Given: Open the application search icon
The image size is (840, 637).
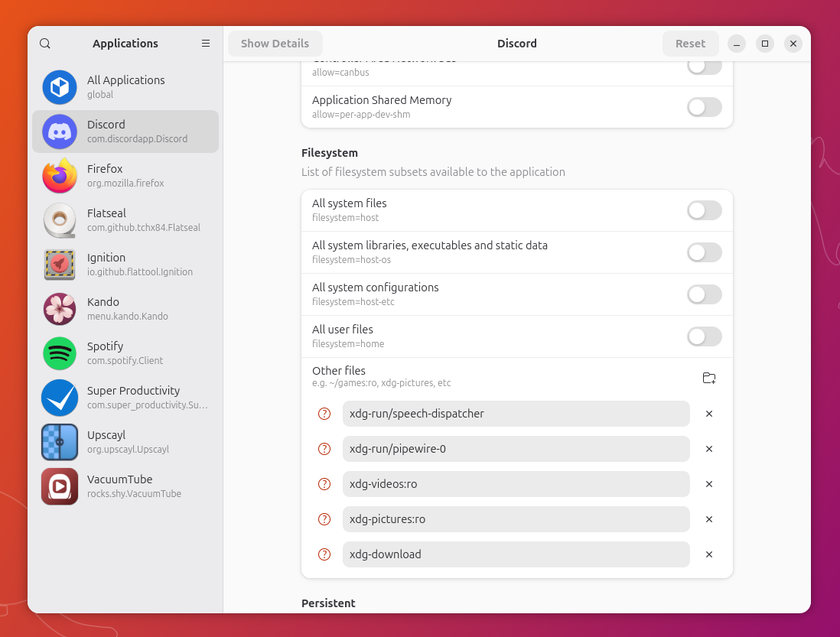Looking at the screenshot, I should tap(45, 44).
